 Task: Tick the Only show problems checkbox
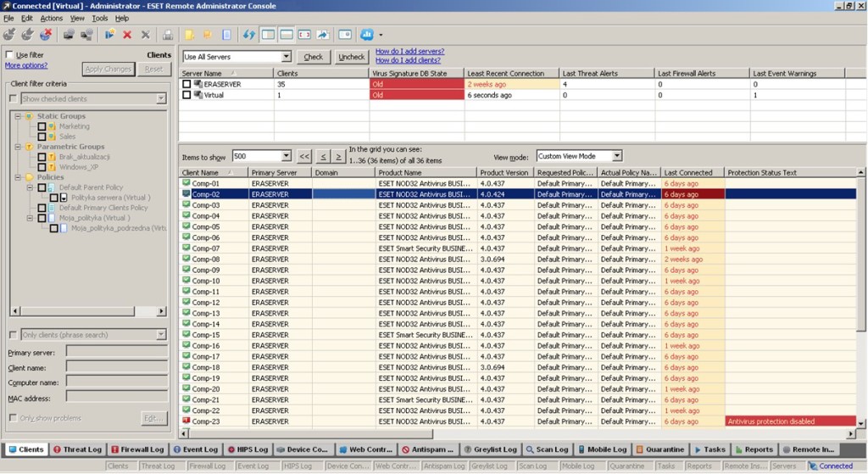[14, 417]
